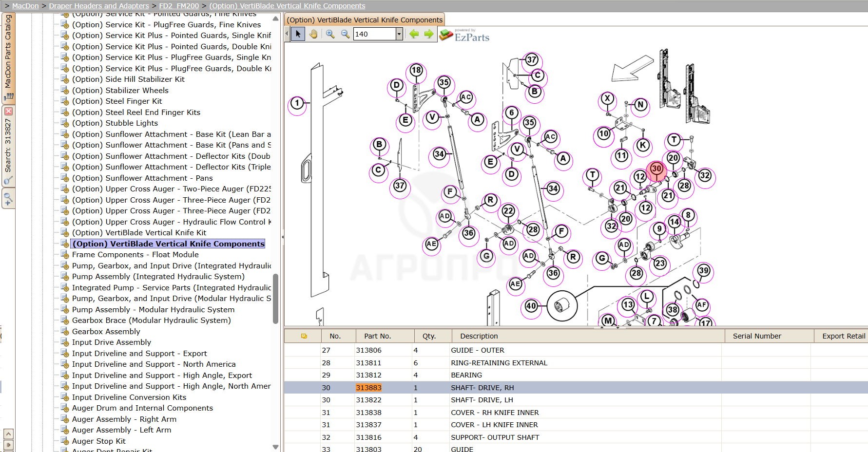The image size is (868, 452).
Task: Click the tree pane vertical scrollbar thumb
Action: point(275,299)
